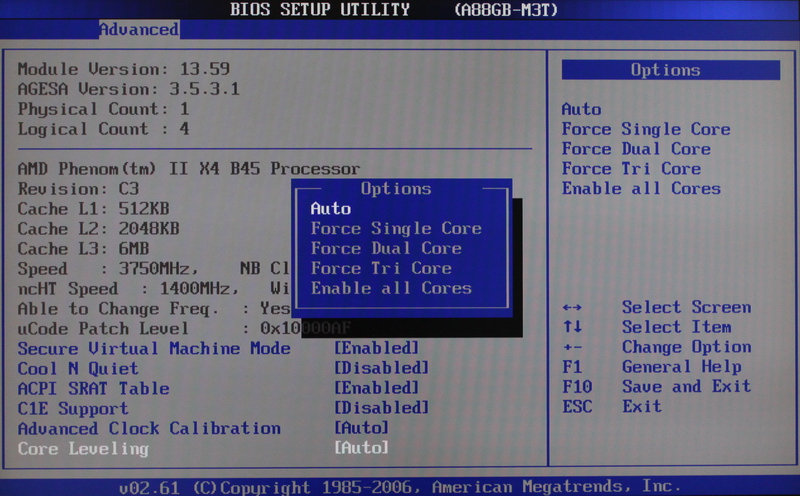Select Advanced Clock Calibration setting
This screenshot has width=800, height=496.
pos(149,429)
